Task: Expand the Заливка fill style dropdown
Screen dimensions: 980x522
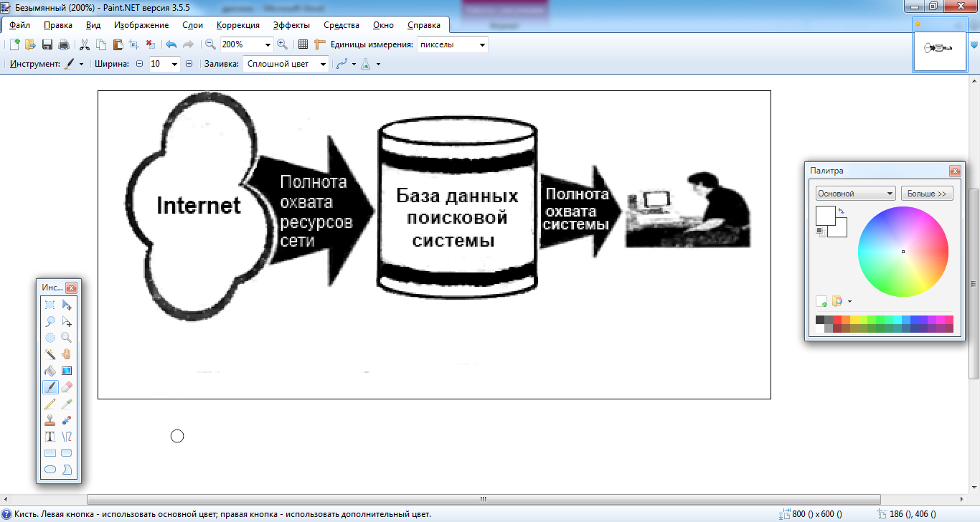Action: click(x=323, y=64)
